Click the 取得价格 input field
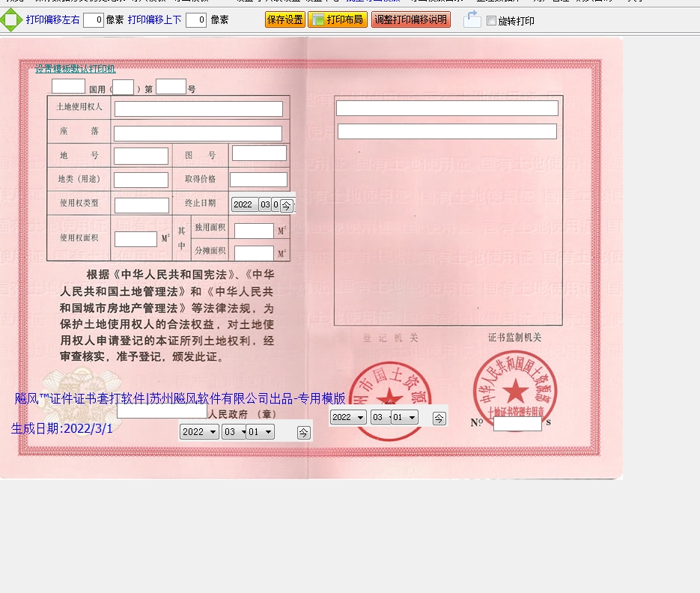700x593 pixels. point(258,180)
